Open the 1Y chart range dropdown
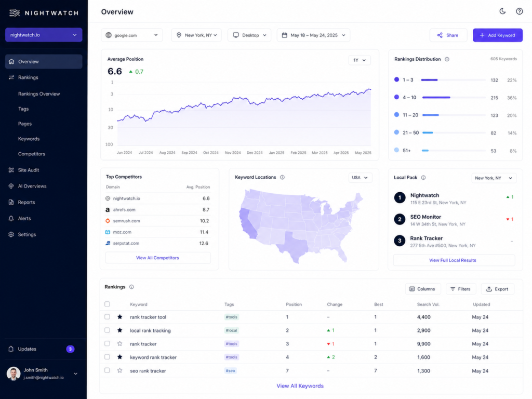The image size is (532, 399). click(x=360, y=60)
